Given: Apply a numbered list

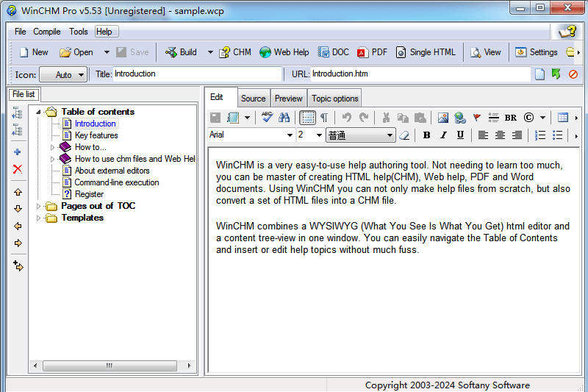Looking at the screenshot, I should click(x=540, y=135).
